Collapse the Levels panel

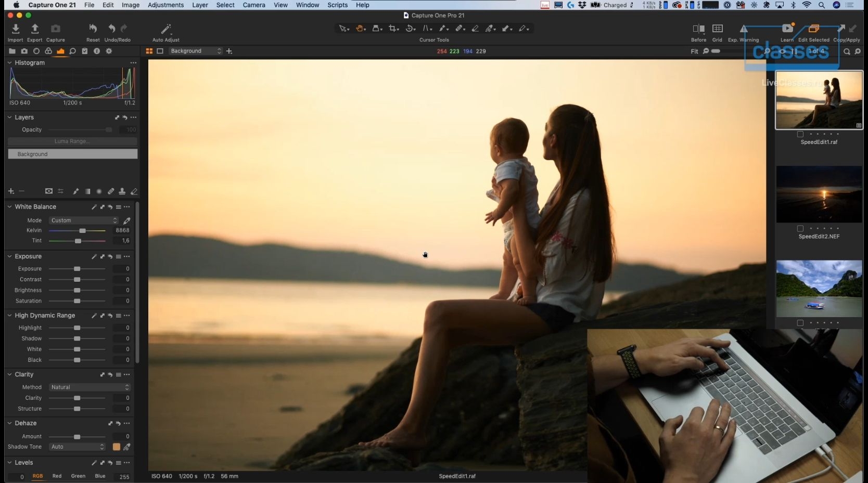[x=9, y=463]
